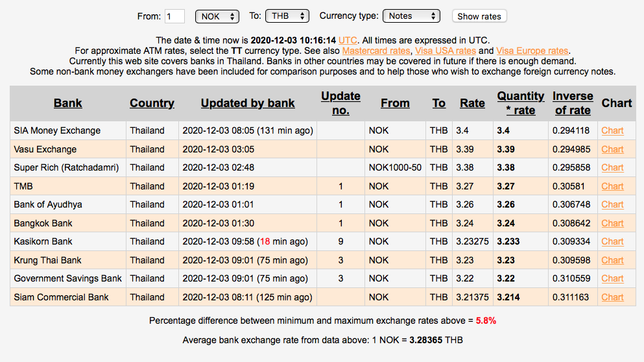Open the THB target currency dropdown
The height and width of the screenshot is (362, 644).
[288, 16]
